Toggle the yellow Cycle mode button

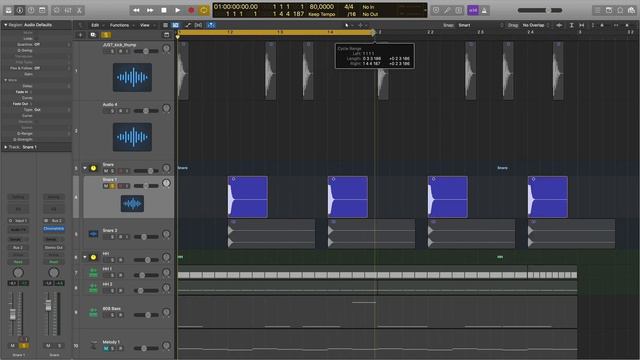click(x=204, y=10)
